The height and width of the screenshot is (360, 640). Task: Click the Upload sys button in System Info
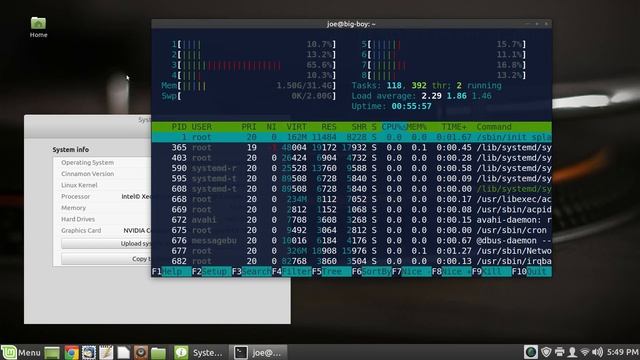pos(106,244)
